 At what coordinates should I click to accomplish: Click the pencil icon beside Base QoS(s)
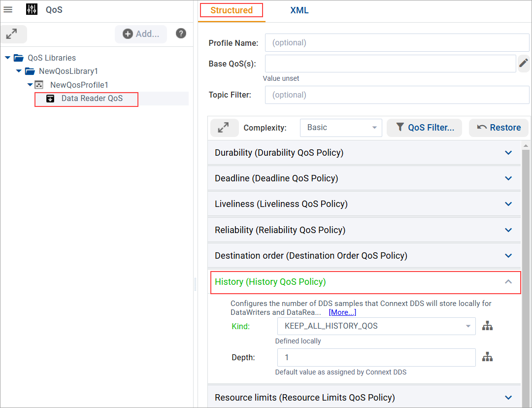[524, 63]
